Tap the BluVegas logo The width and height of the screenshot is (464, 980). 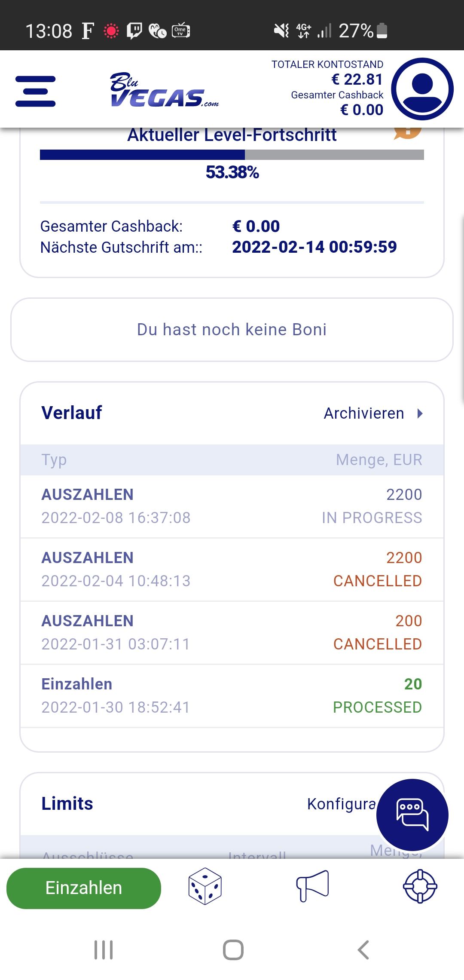pos(165,90)
